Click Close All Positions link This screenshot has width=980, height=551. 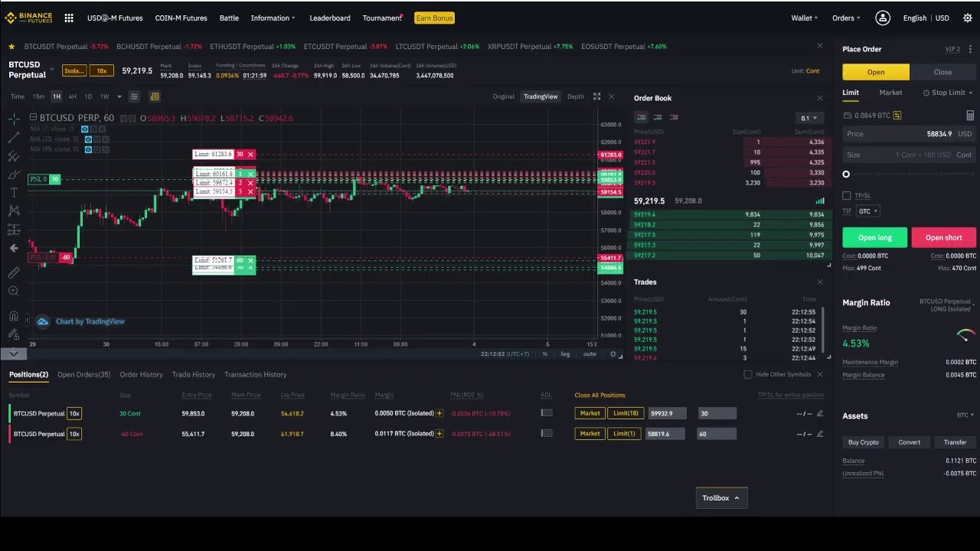pyautogui.click(x=599, y=395)
